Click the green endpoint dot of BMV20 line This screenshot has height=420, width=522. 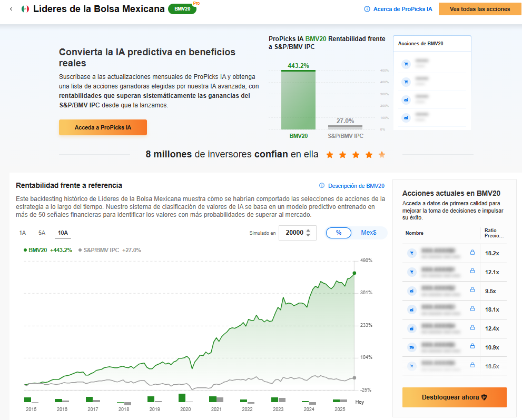click(354, 273)
